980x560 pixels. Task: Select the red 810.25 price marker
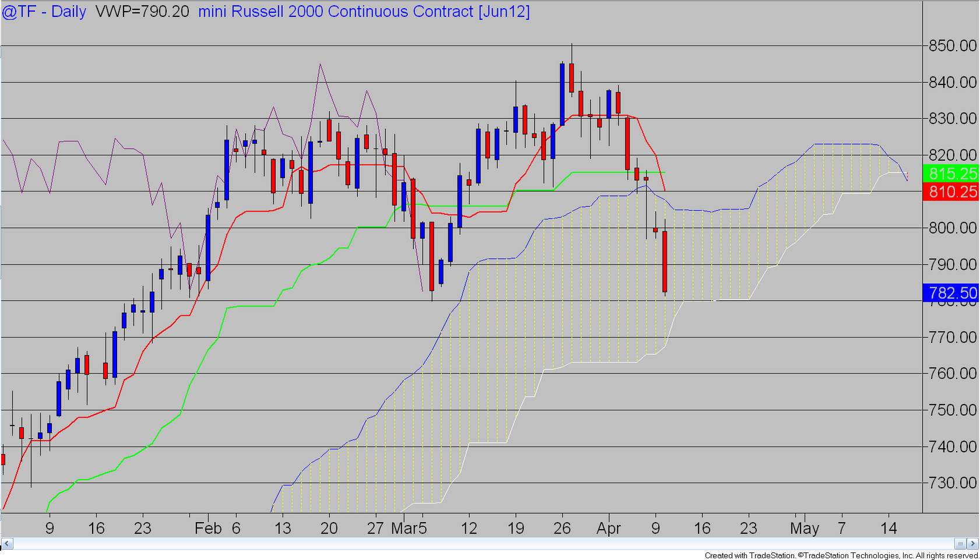pos(952,192)
